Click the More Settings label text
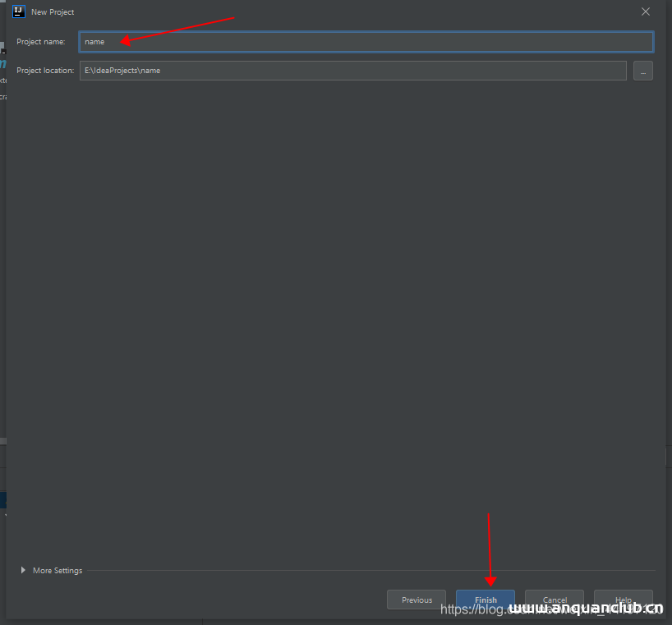672x625 pixels. click(58, 571)
